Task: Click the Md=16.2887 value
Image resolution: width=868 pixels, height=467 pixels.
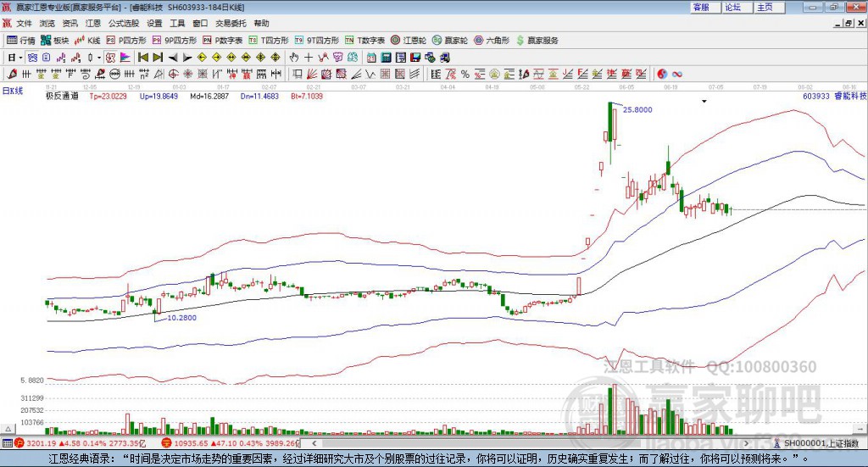Action: [x=209, y=96]
